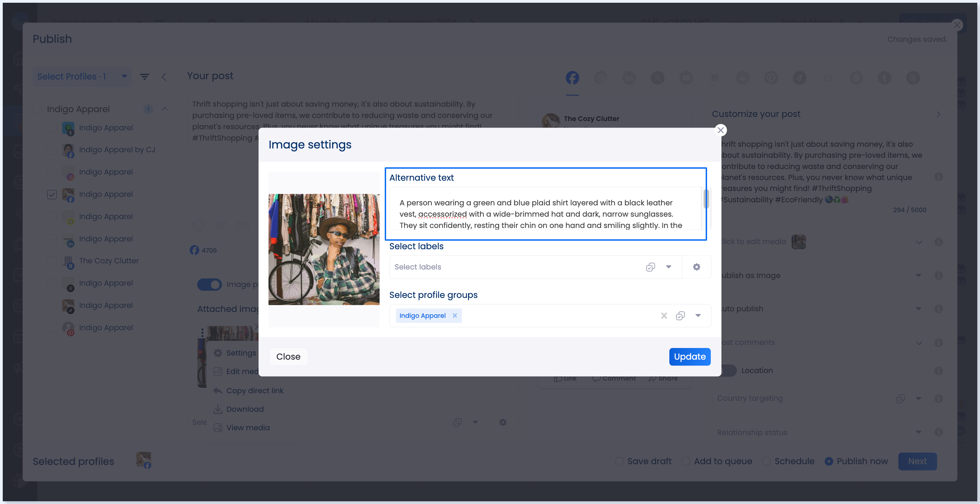980x504 pixels.
Task: Click the hashtag icon in post editor
Action: pos(220,225)
